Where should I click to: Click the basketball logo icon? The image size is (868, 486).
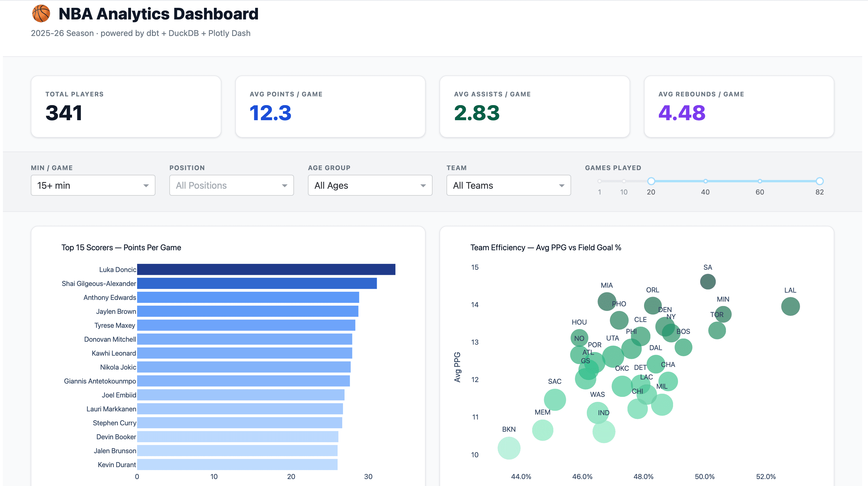(x=41, y=14)
